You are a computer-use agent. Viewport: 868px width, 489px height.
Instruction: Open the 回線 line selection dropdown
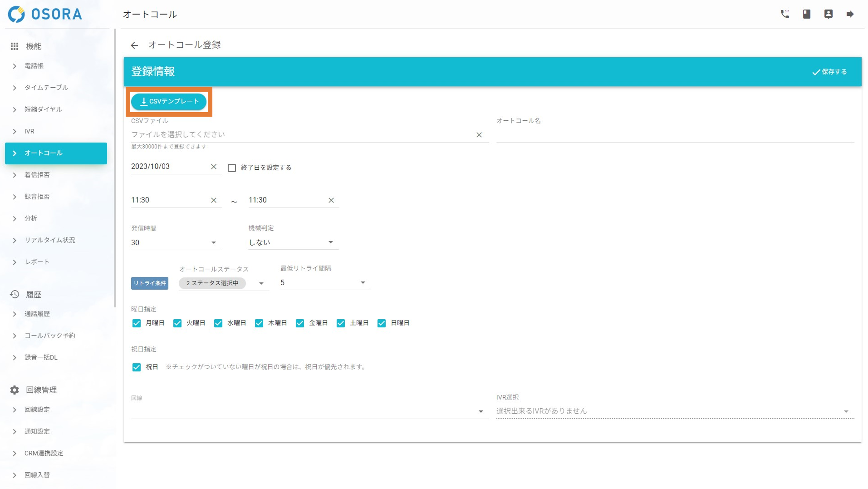(309, 411)
